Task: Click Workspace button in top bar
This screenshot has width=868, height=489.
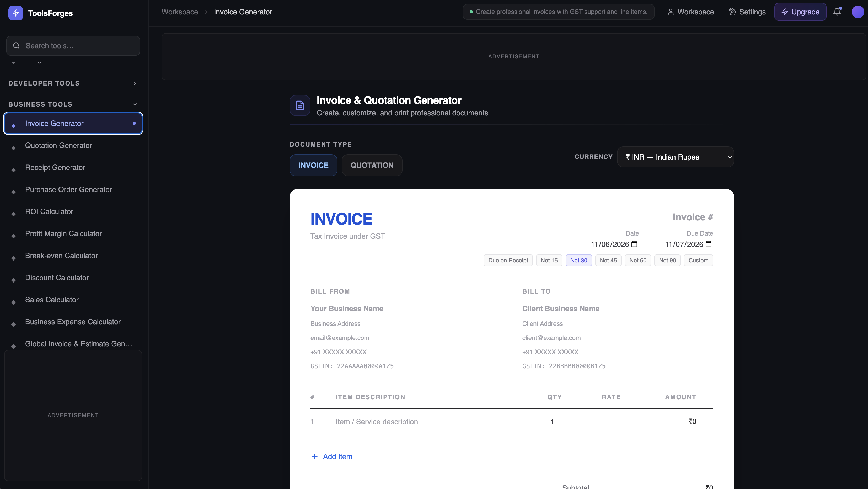Action: coord(690,12)
